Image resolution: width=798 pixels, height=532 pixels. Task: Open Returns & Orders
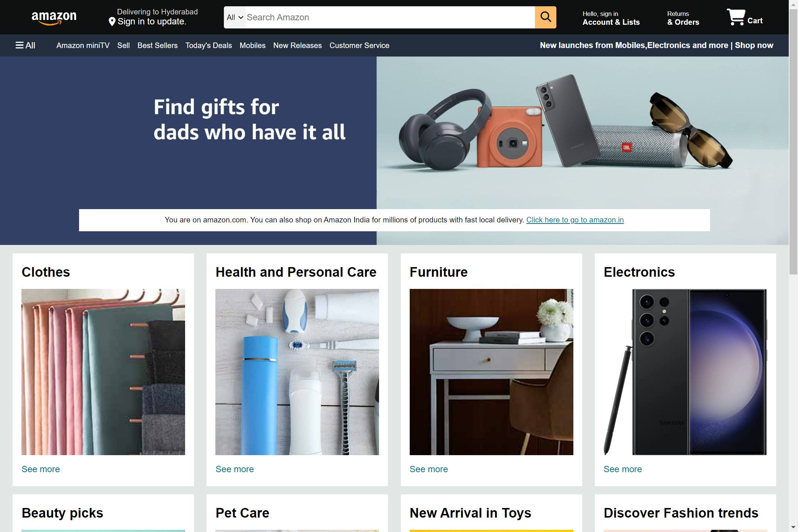(x=683, y=18)
